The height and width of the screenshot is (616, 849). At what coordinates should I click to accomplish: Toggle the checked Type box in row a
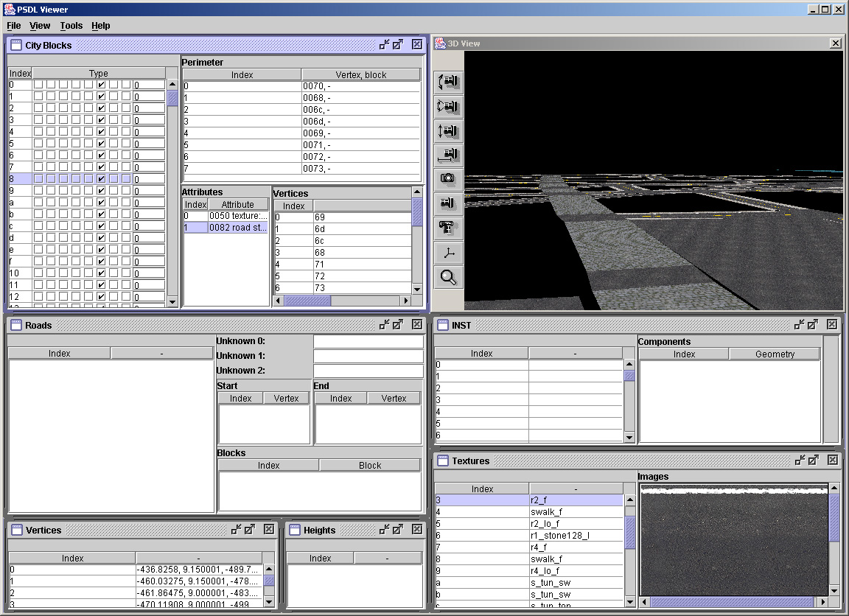(x=100, y=203)
